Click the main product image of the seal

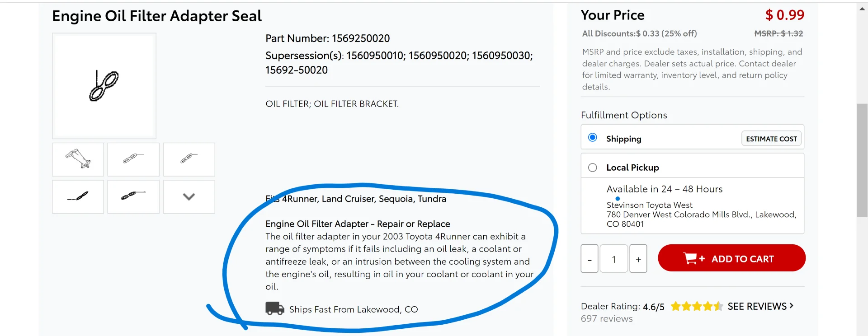coord(104,86)
